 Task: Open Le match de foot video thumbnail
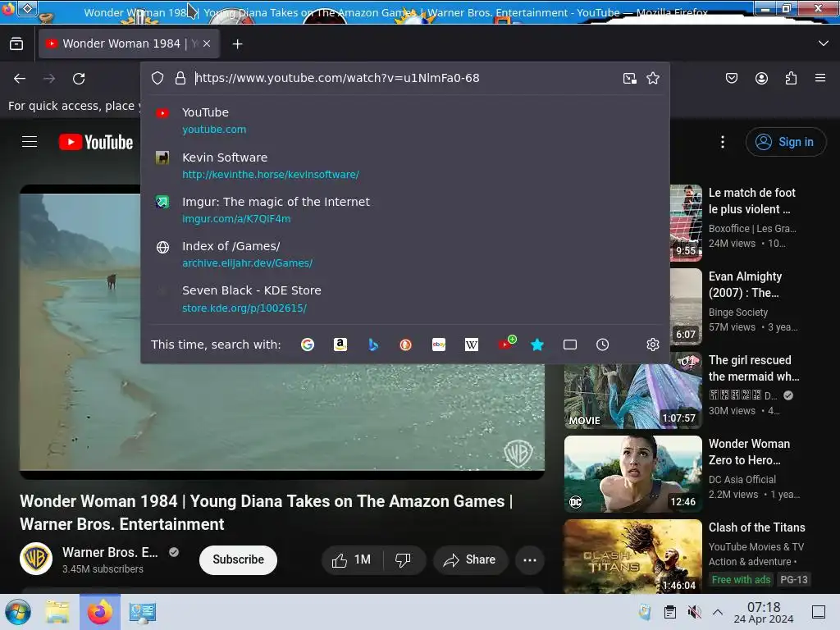[686, 223]
